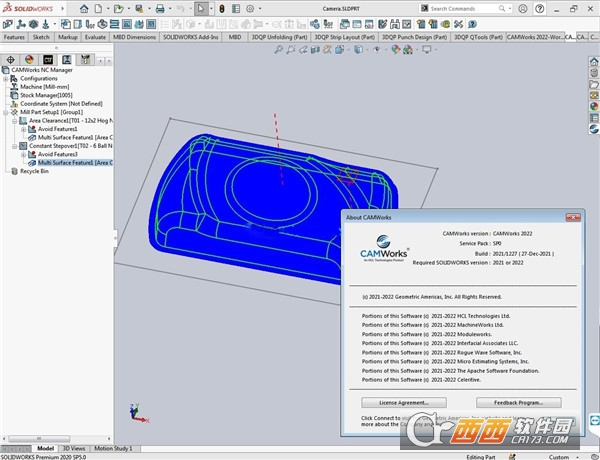600x460 pixels.
Task: Click the Display Style cube icon
Action: [x=358, y=49]
